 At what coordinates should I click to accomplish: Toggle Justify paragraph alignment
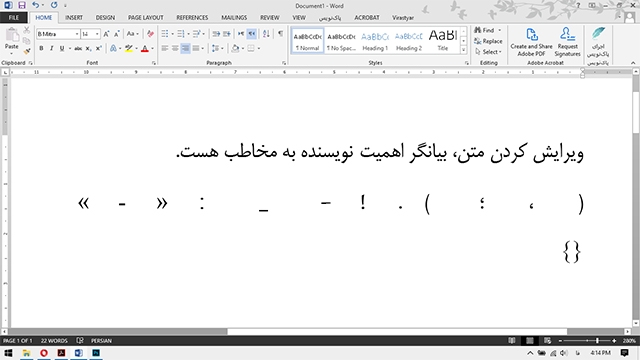tap(196, 49)
